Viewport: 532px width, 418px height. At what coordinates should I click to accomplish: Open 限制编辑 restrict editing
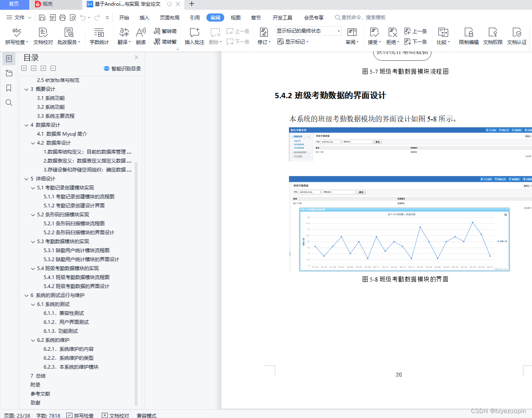469,36
